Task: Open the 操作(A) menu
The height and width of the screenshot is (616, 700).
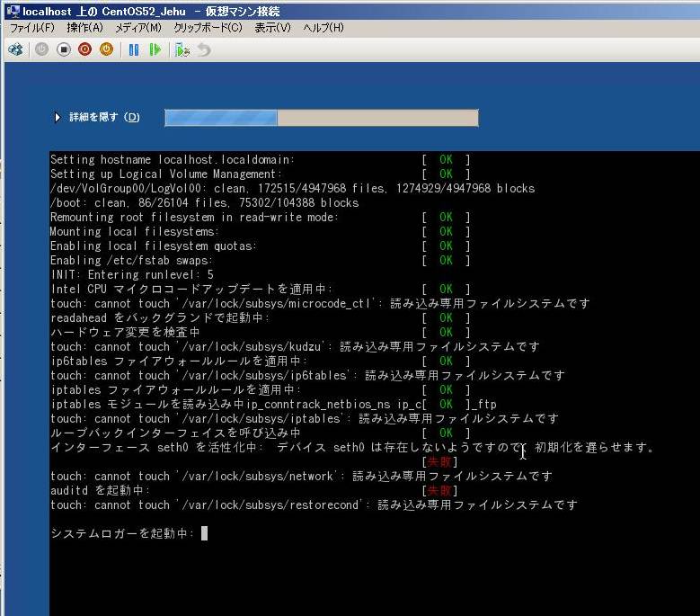Action: tap(84, 28)
